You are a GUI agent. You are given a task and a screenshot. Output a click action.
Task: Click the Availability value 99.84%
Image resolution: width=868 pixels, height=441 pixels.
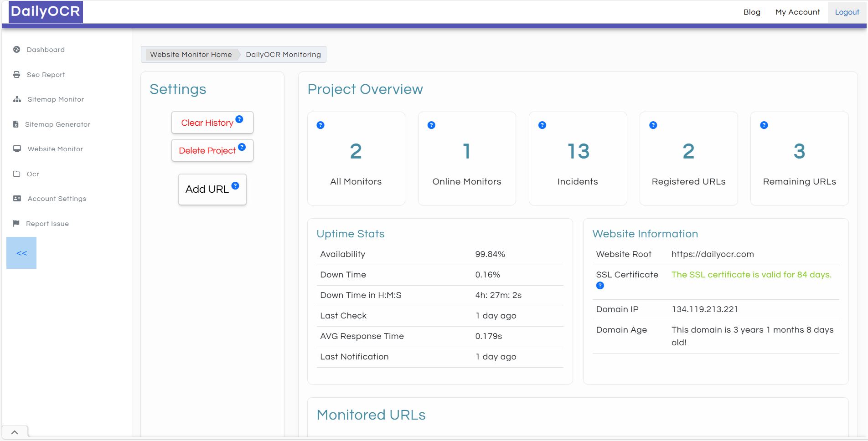490,254
